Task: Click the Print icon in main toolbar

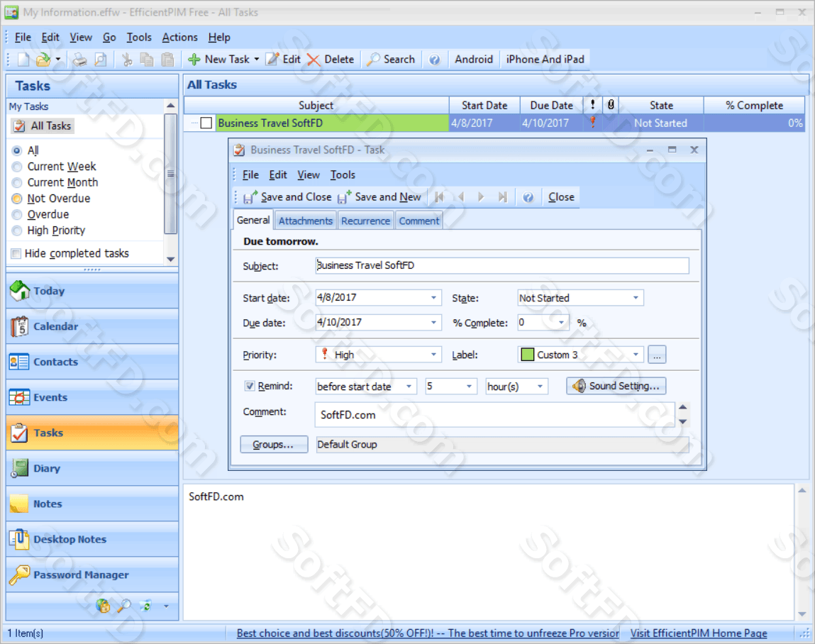Action: 79,60
